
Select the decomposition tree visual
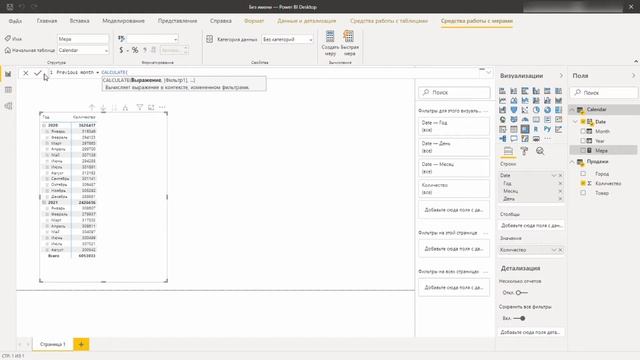tap(502, 139)
